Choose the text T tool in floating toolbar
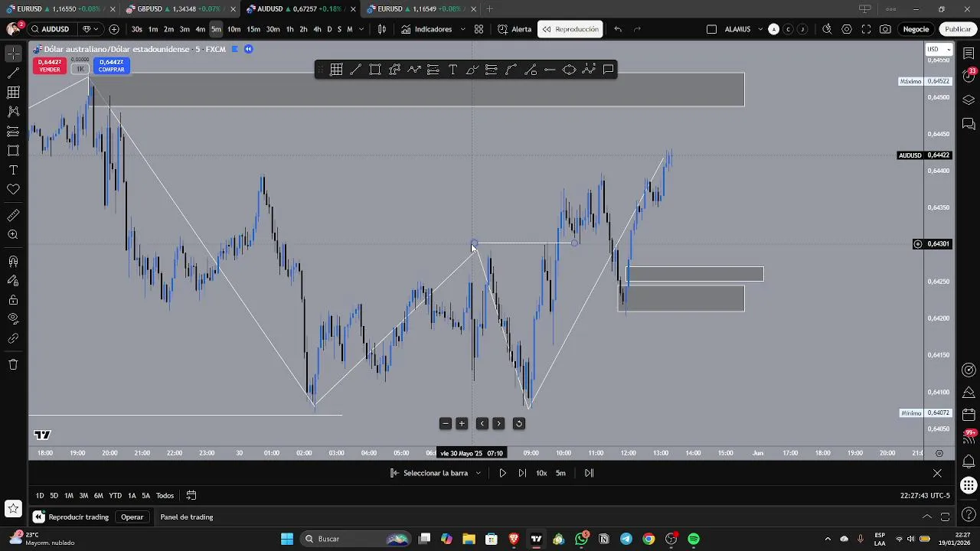Image resolution: width=980 pixels, height=551 pixels. (452, 70)
